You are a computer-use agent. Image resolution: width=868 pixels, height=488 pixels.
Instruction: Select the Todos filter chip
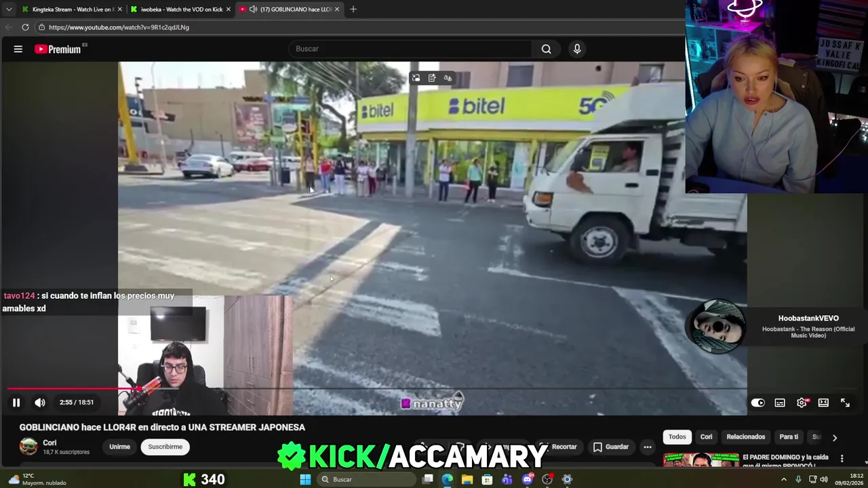(677, 437)
